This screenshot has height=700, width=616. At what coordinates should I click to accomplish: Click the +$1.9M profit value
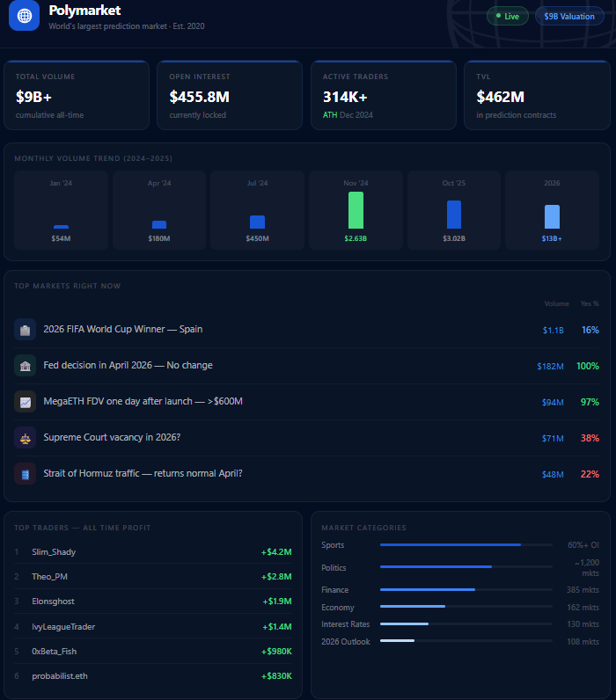(277, 602)
